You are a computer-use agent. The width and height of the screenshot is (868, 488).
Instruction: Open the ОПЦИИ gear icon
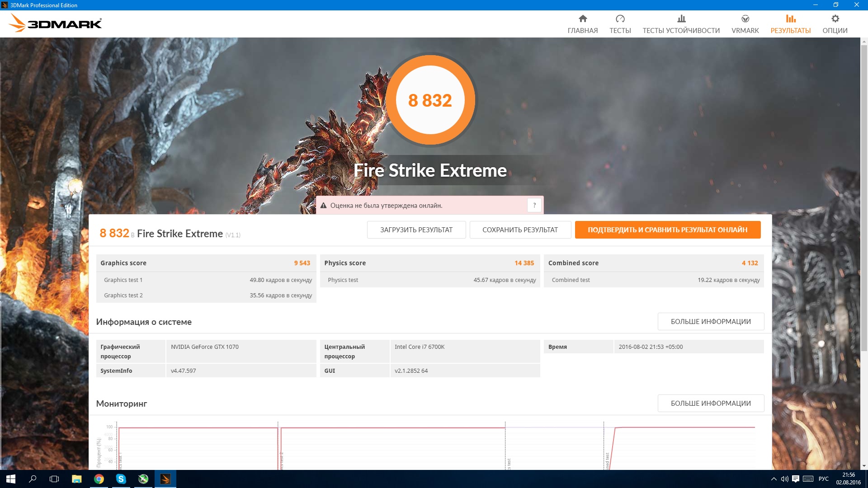835,19
